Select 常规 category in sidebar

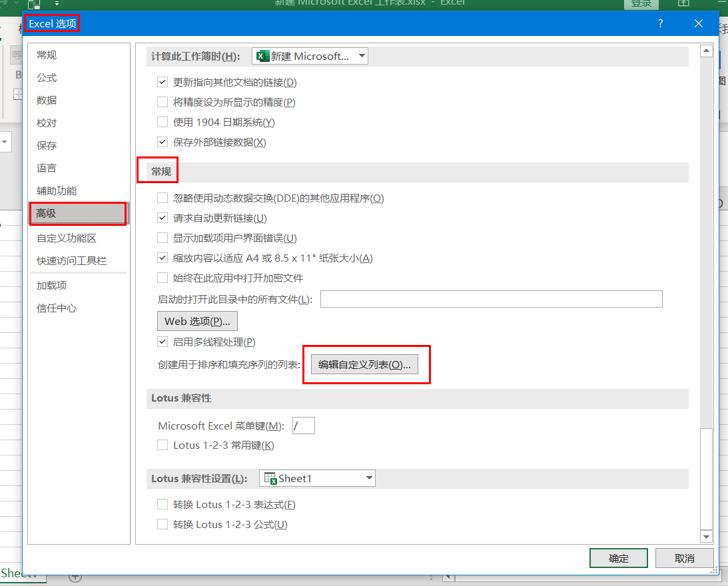(x=79, y=55)
